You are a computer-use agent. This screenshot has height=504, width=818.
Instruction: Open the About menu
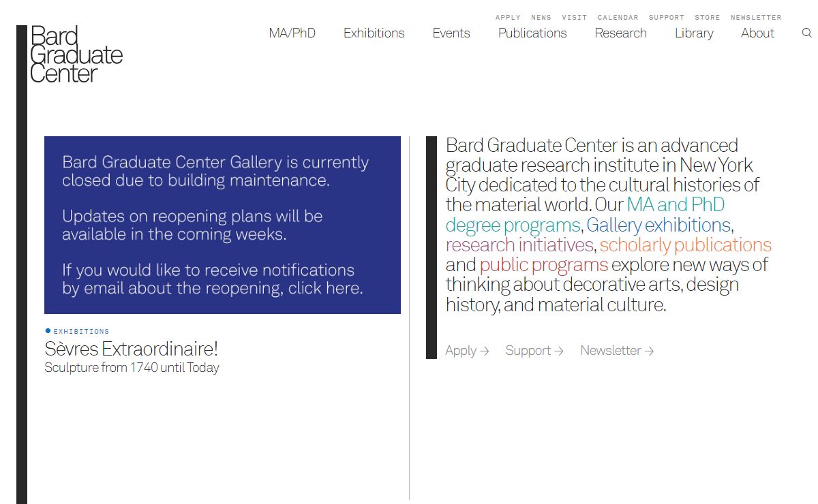tap(757, 33)
